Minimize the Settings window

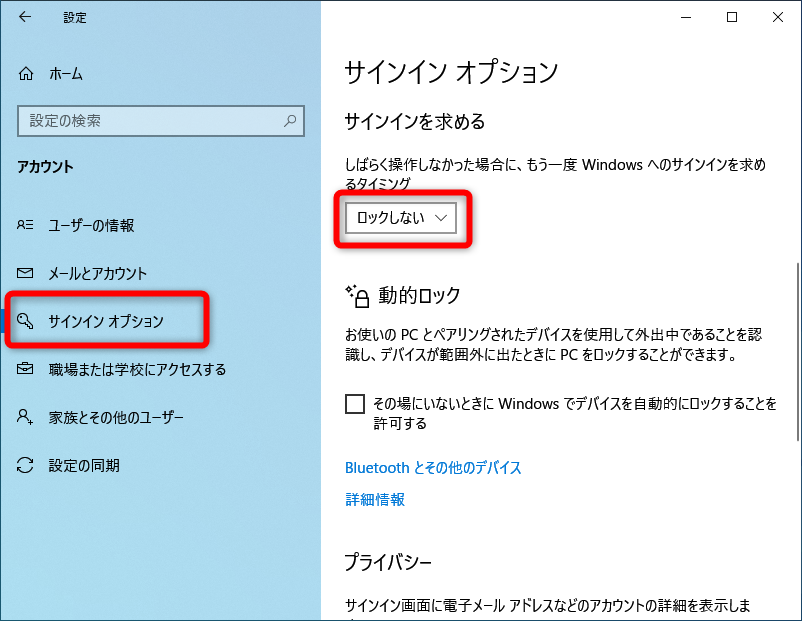click(686, 17)
